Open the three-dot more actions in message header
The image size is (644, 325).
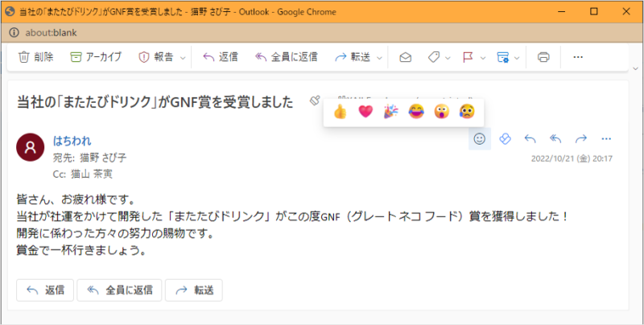coord(606,138)
